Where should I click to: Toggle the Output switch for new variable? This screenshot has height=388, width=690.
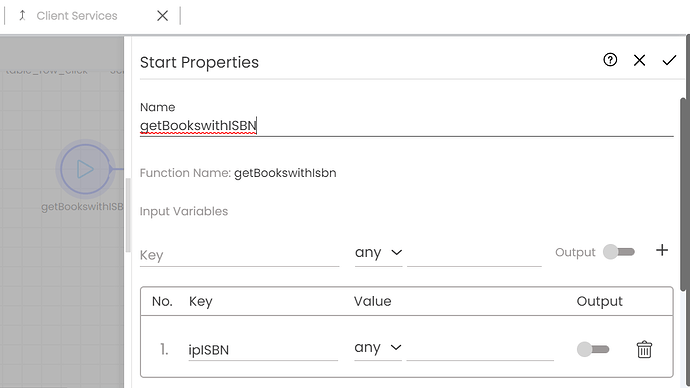click(619, 252)
